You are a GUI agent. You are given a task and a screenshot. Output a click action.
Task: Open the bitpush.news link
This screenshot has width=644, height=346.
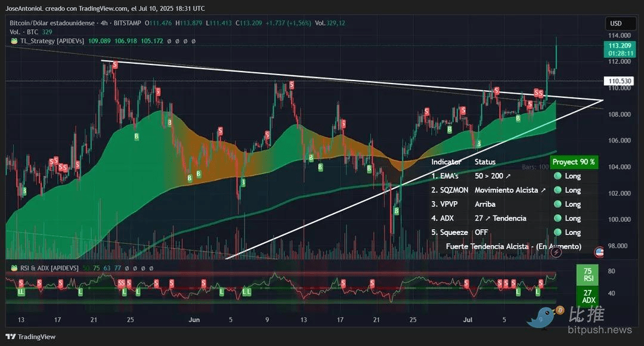[600, 329]
